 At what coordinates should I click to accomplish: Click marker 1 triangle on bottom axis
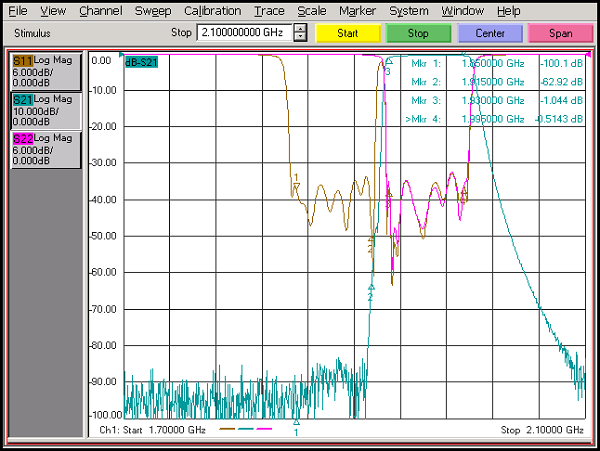(x=296, y=421)
